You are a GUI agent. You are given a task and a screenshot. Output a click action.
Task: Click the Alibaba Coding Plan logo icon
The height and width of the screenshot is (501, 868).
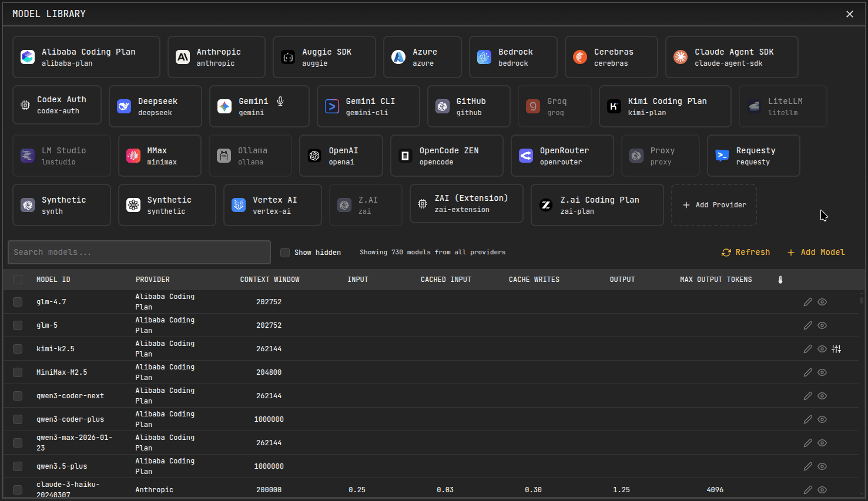(x=28, y=57)
